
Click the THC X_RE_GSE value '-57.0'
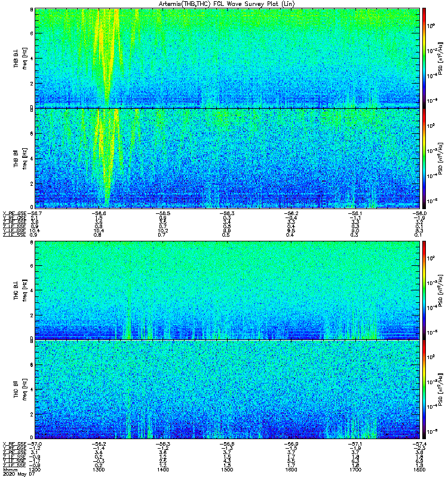[x=35, y=444]
